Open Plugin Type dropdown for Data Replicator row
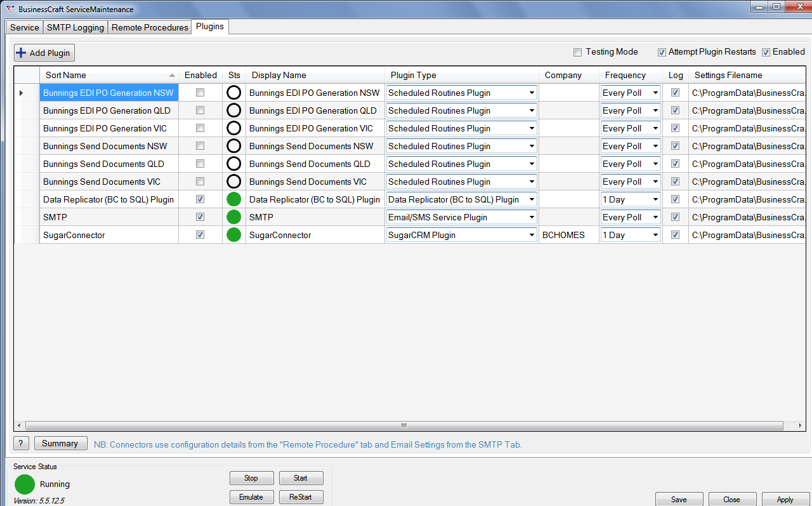 click(531, 199)
